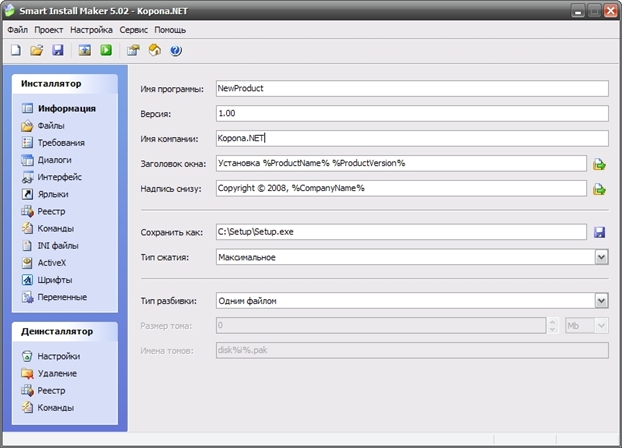Click the save icon beside the Сохранить как field
Image resolution: width=622 pixels, height=448 pixels.
(x=599, y=232)
